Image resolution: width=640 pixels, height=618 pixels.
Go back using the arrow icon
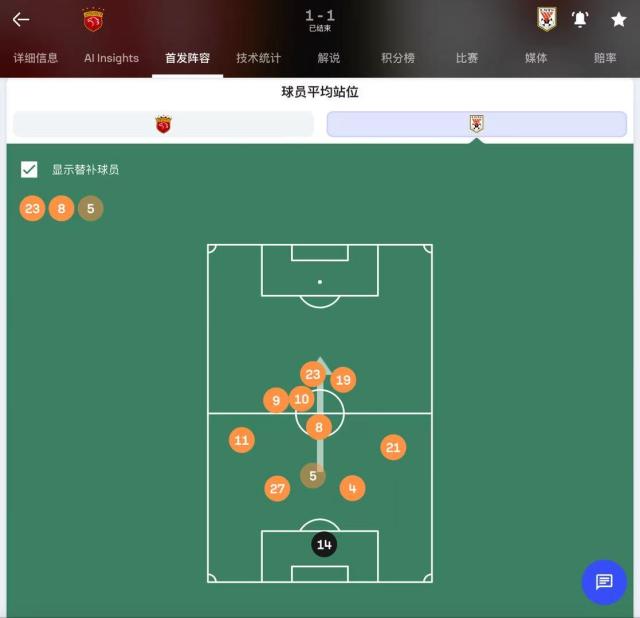click(21, 19)
